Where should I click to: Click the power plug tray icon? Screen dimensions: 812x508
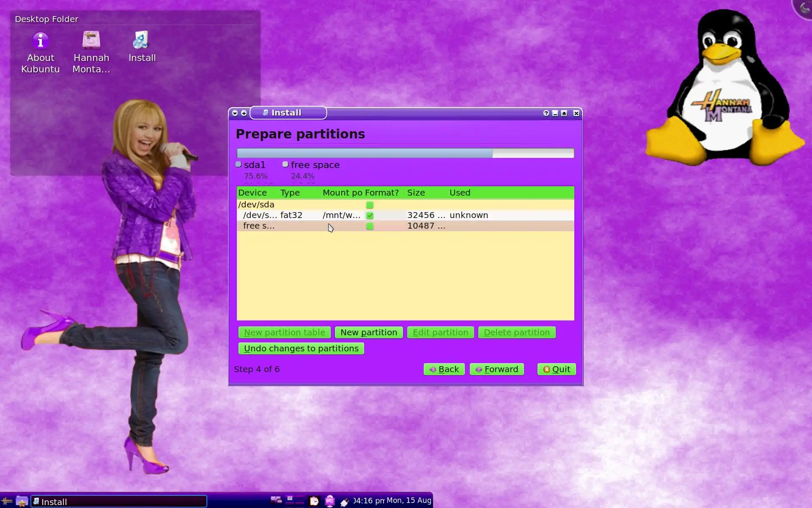point(345,502)
